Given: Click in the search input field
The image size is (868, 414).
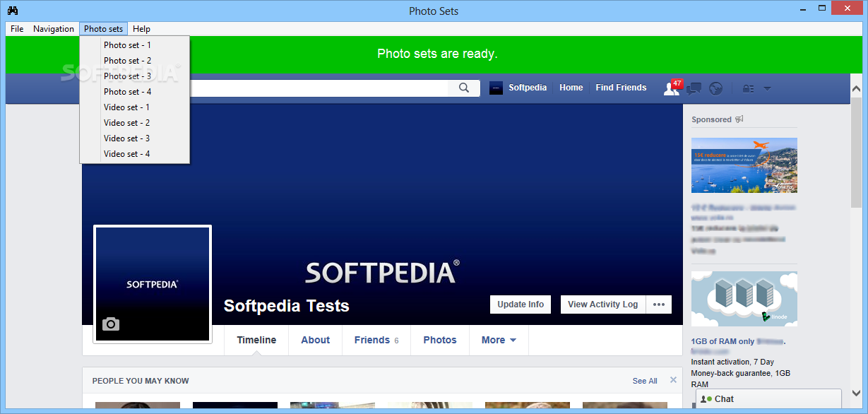Looking at the screenshot, I should tap(319, 88).
